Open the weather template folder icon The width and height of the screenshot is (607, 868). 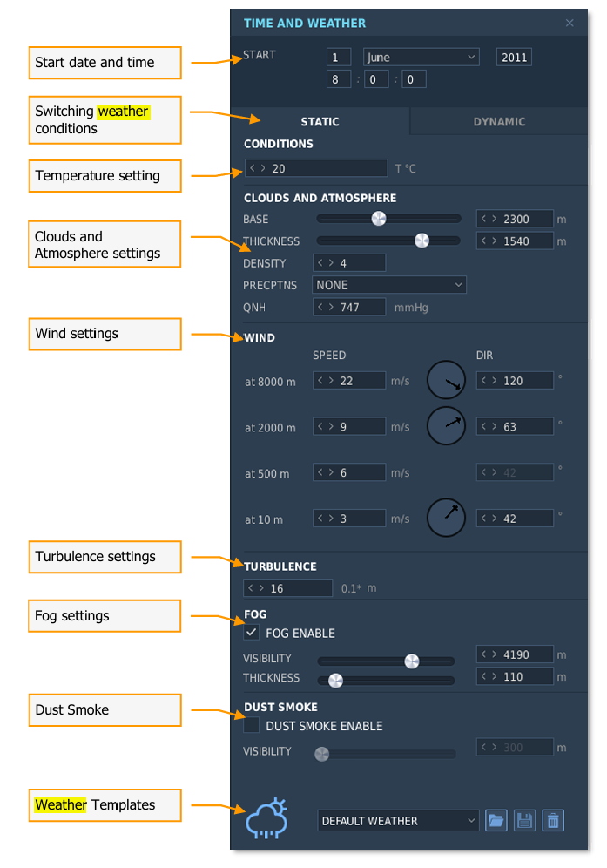pyautogui.click(x=496, y=820)
